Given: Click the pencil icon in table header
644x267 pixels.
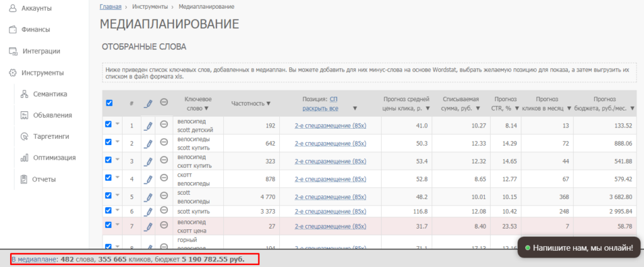Looking at the screenshot, I should tap(148, 103).
